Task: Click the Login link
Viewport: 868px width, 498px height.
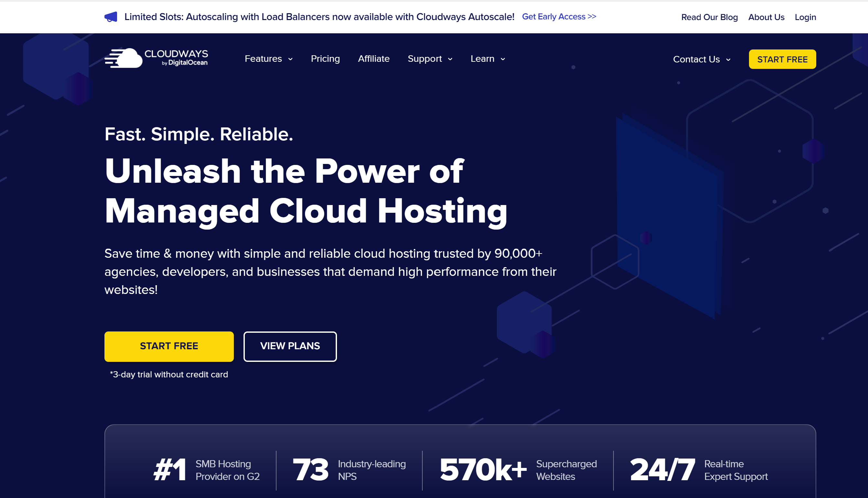Action: click(x=805, y=17)
